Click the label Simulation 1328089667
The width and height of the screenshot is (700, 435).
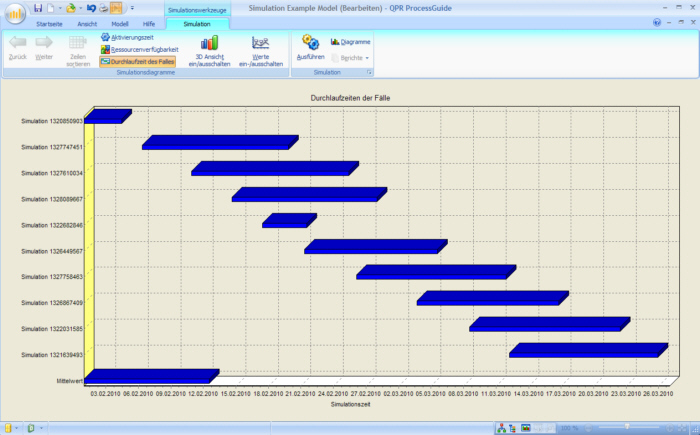coord(52,199)
